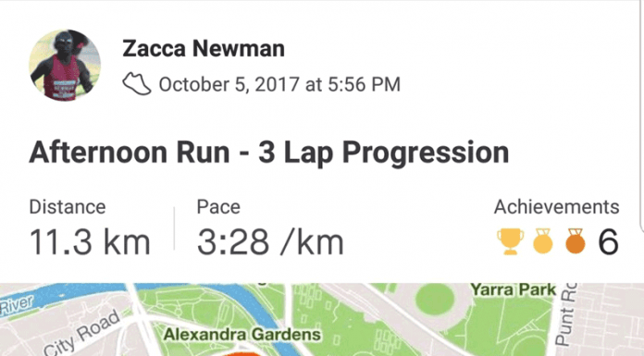Tap the gold trophy achievement icon
The height and width of the screenshot is (356, 644).
click(x=510, y=242)
